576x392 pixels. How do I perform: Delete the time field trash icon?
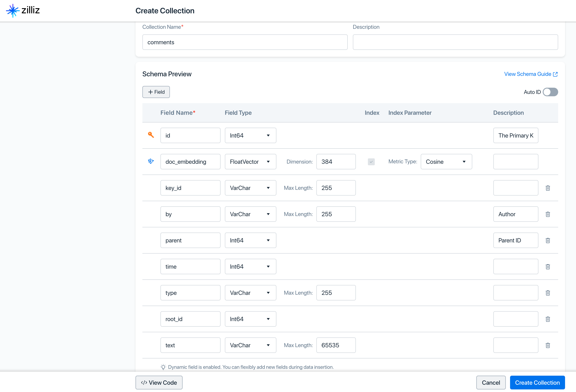(548, 266)
